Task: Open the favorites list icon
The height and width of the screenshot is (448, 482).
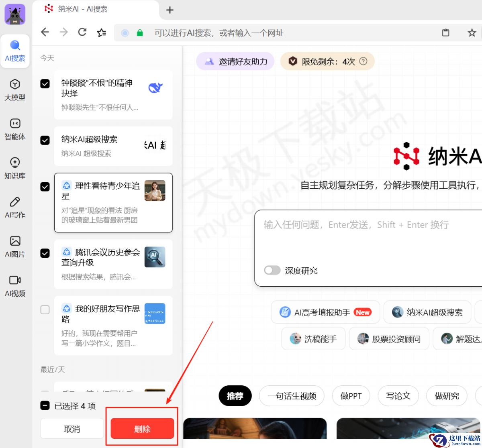Action: (102, 33)
